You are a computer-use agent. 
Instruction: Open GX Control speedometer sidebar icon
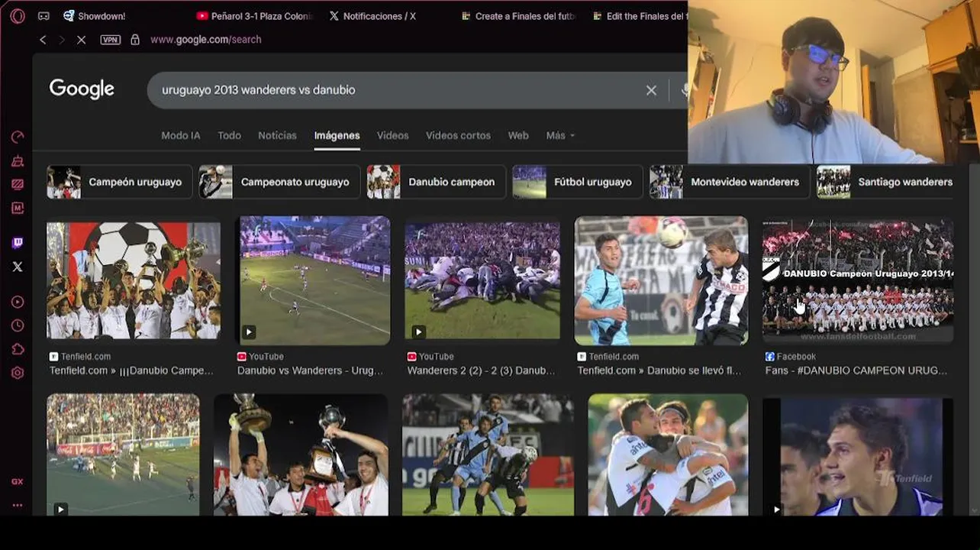point(18,137)
